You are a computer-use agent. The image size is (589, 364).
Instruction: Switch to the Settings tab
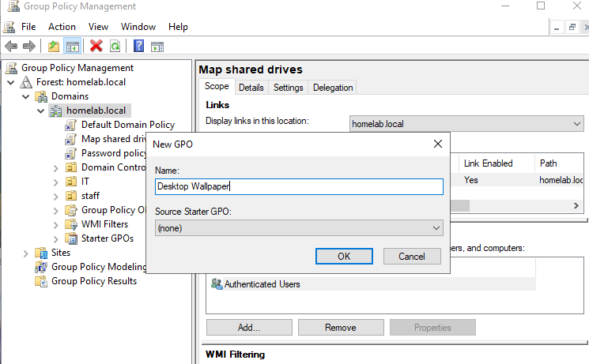click(288, 88)
